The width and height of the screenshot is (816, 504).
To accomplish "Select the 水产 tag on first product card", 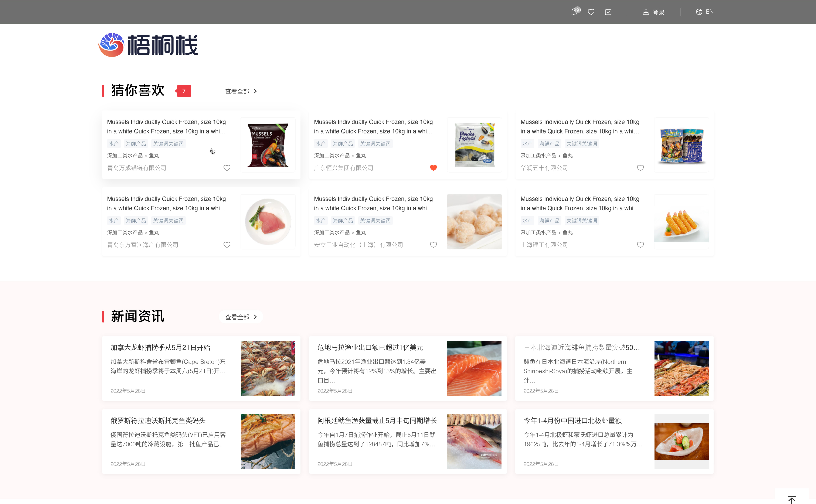I will point(114,143).
